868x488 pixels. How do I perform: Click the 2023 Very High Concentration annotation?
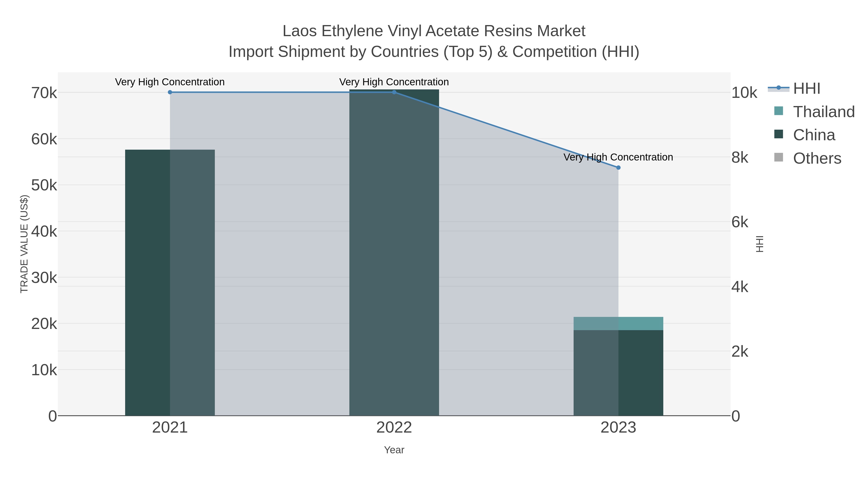[618, 157]
